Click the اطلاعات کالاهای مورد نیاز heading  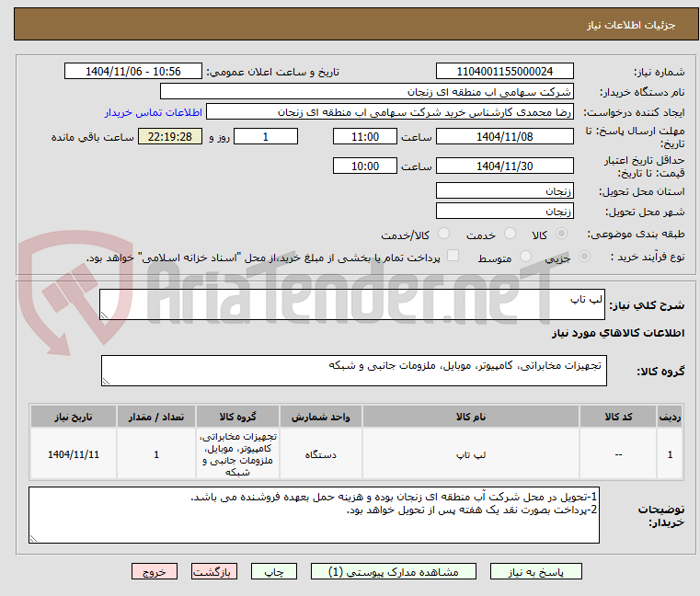[618, 333]
